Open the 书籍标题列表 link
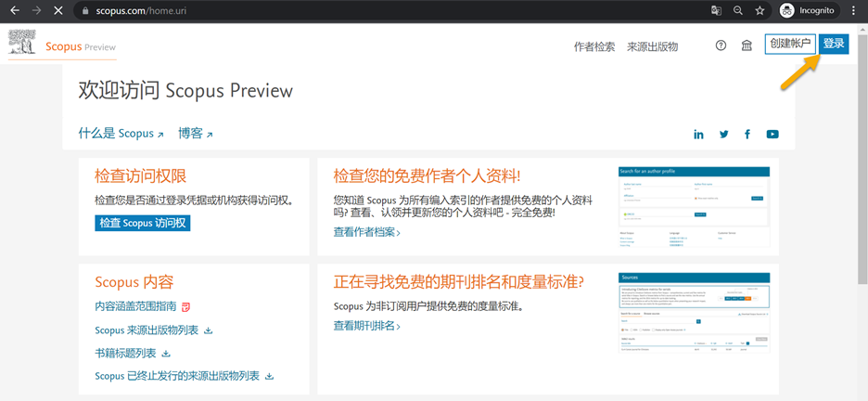This screenshot has height=401, width=868. 125,353
